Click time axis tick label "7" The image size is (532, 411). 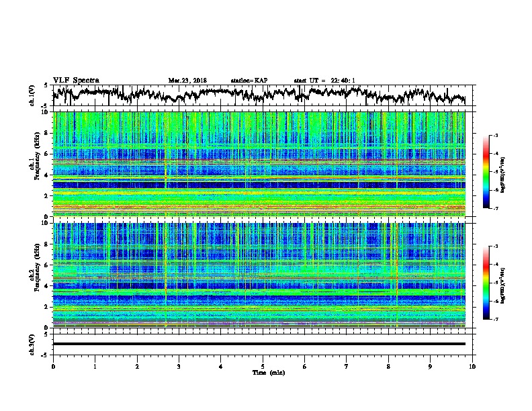(x=347, y=367)
